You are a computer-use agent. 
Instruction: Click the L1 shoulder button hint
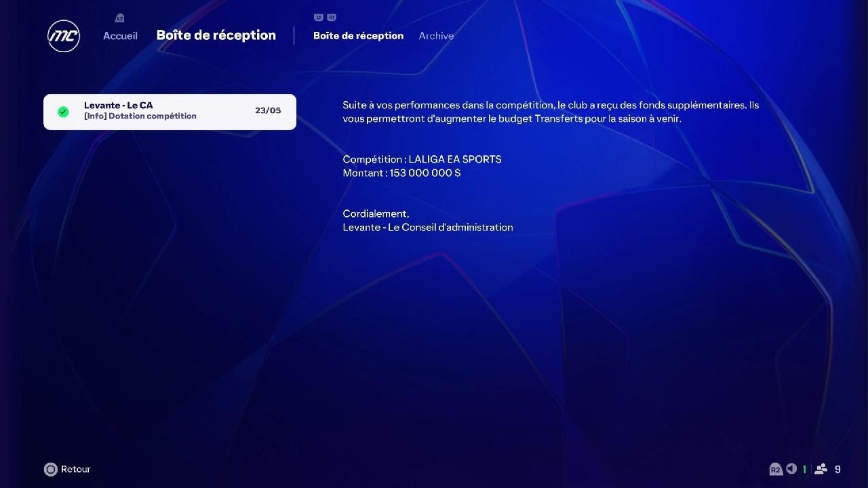click(319, 18)
